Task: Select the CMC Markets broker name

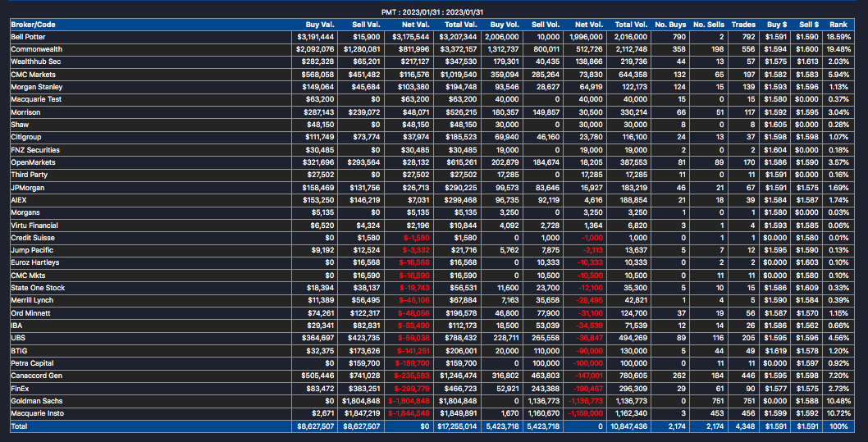Action: [33, 75]
